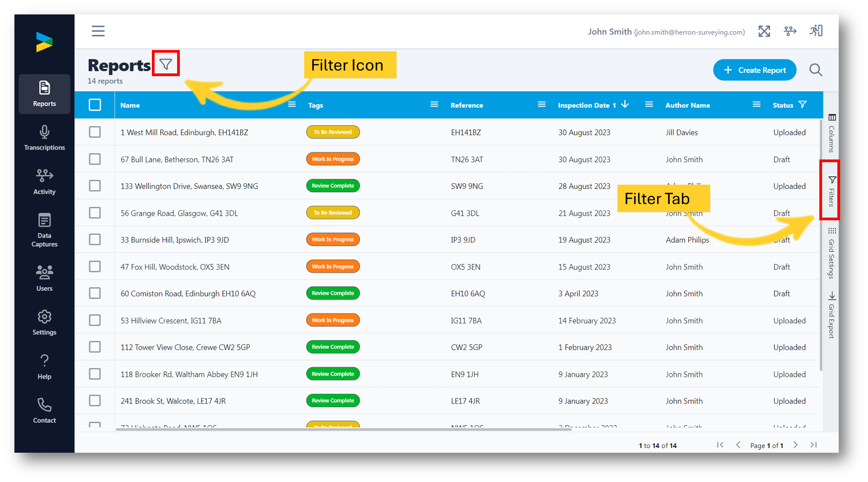The height and width of the screenshot is (482, 868).
Task: Open Settings in the sidebar
Action: pos(44,323)
